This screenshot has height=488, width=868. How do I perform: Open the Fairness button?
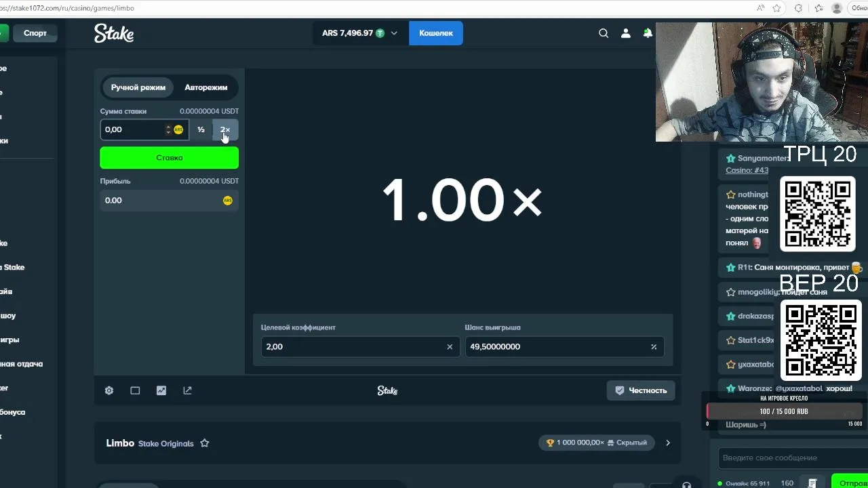pyautogui.click(x=641, y=390)
